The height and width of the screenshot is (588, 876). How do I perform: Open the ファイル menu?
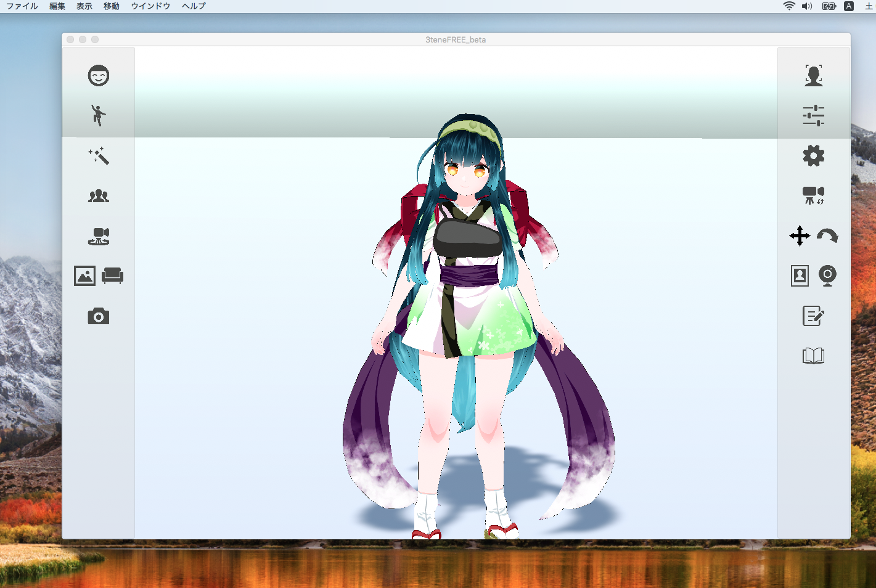(22, 6)
